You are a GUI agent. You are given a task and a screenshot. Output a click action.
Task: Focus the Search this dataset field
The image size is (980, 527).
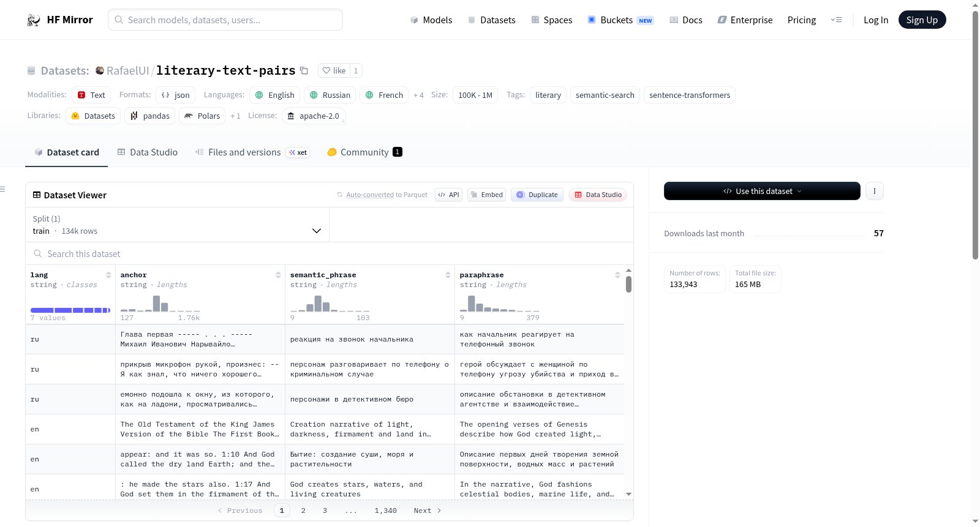330,253
